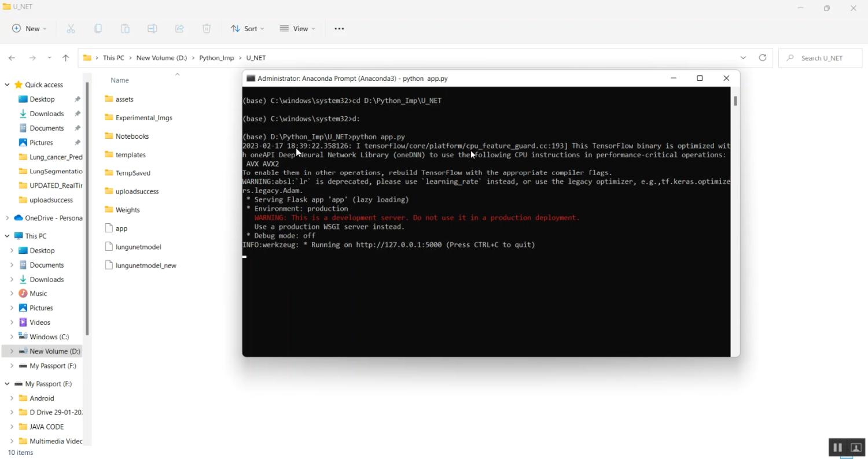Collapse the This PC tree node
The image size is (868, 459).
[7, 236]
